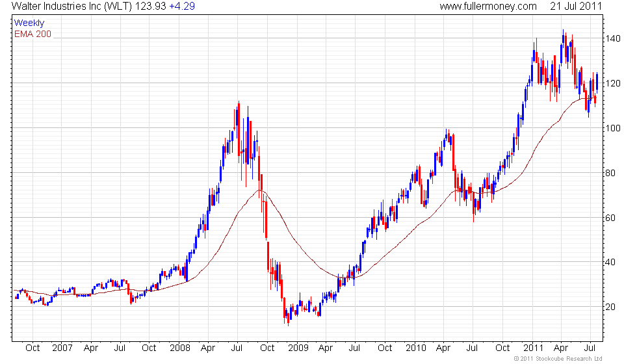637x364 pixels.
Task: Open the www.fullermoney.com link text
Action: coord(488,6)
